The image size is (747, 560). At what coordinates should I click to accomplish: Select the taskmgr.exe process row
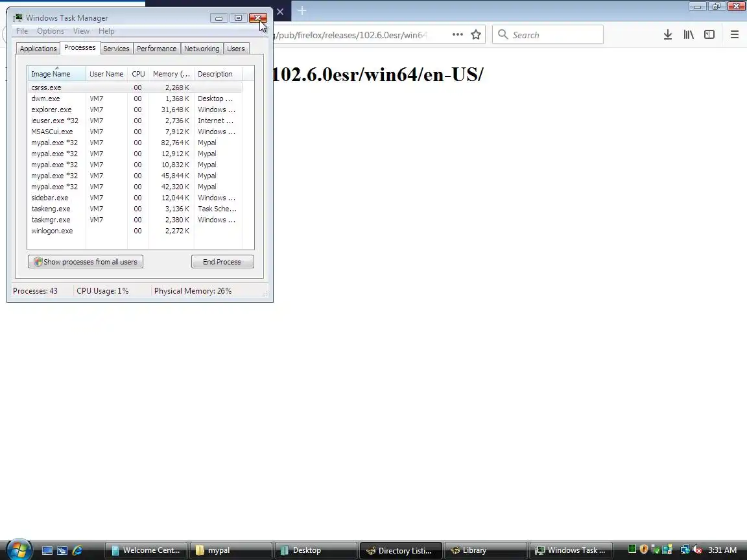135,220
